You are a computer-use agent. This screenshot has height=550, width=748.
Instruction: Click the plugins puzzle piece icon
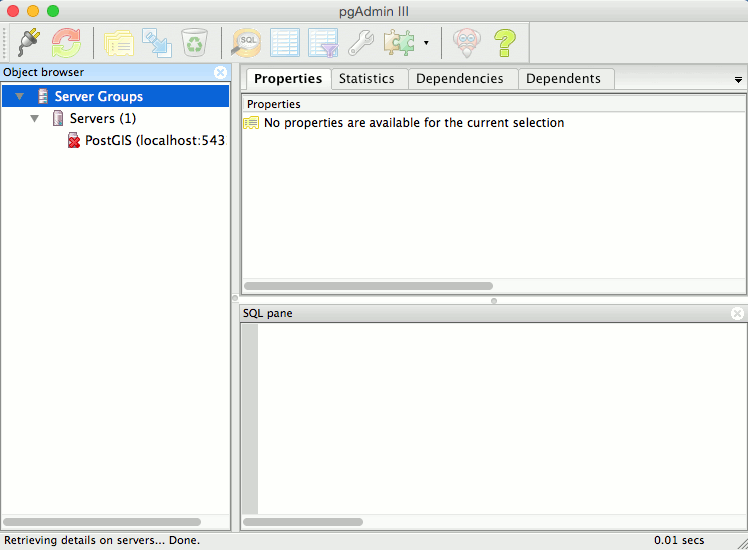point(399,42)
